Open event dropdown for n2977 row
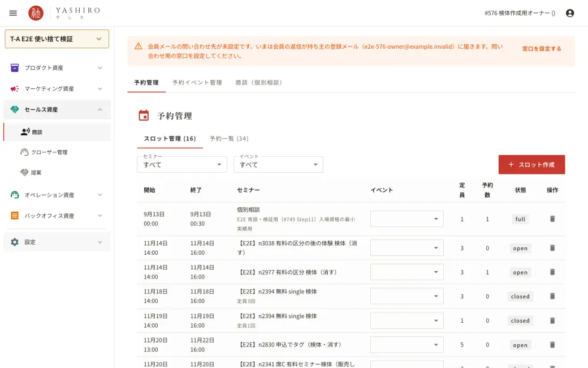Image resolution: width=588 pixels, height=368 pixels. click(x=407, y=272)
